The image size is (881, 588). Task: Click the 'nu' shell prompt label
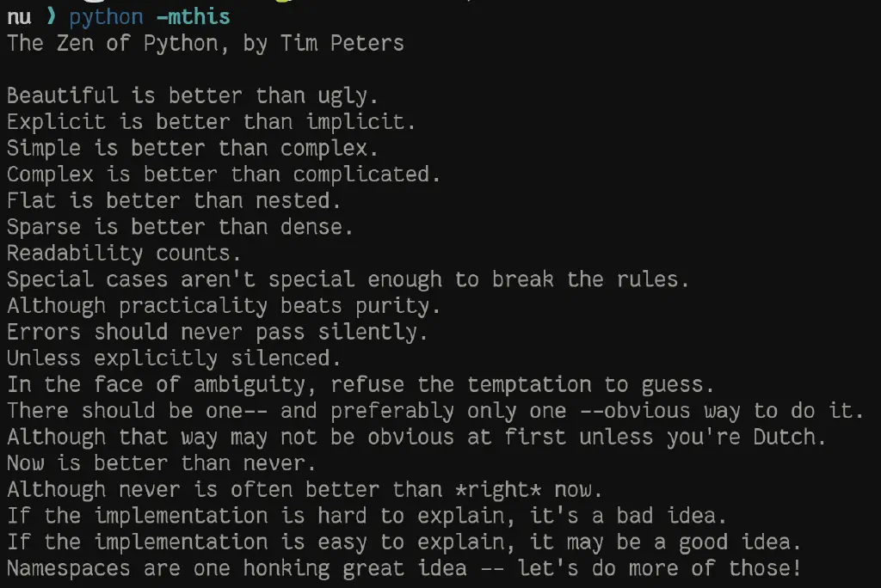19,17
